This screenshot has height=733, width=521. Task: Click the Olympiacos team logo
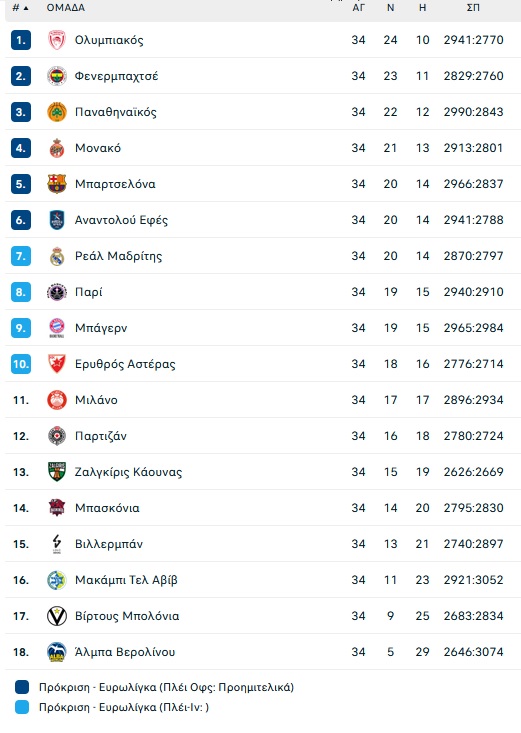coord(57,40)
